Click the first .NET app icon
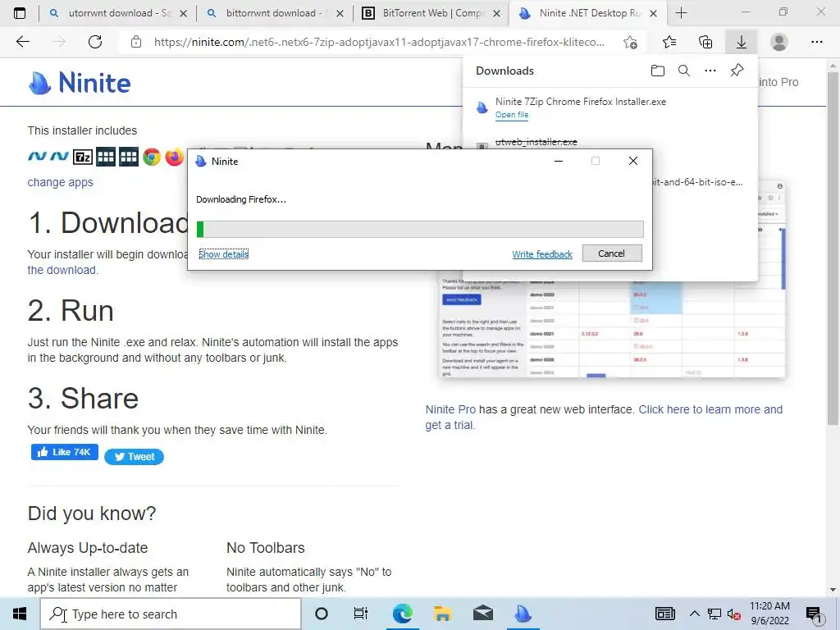 (x=37, y=157)
